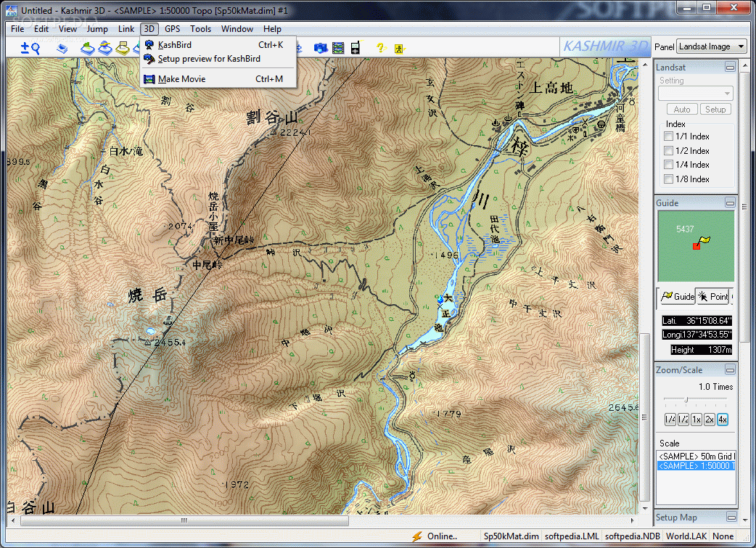Set zoom to 2x button
The image size is (756, 548).
[710, 420]
